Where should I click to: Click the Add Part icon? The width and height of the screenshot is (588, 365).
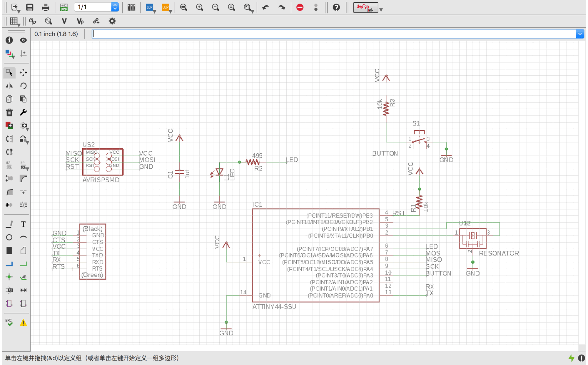coord(9,126)
